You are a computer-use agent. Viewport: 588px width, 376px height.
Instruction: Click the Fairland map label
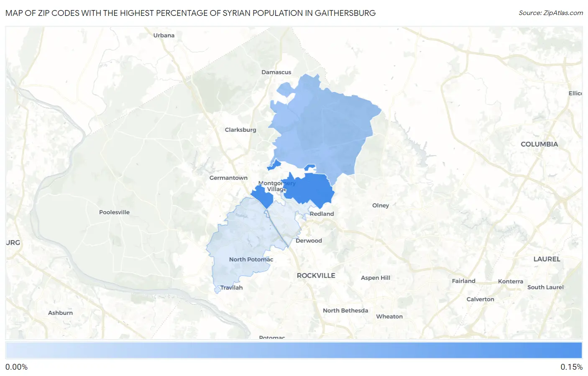pyautogui.click(x=463, y=281)
